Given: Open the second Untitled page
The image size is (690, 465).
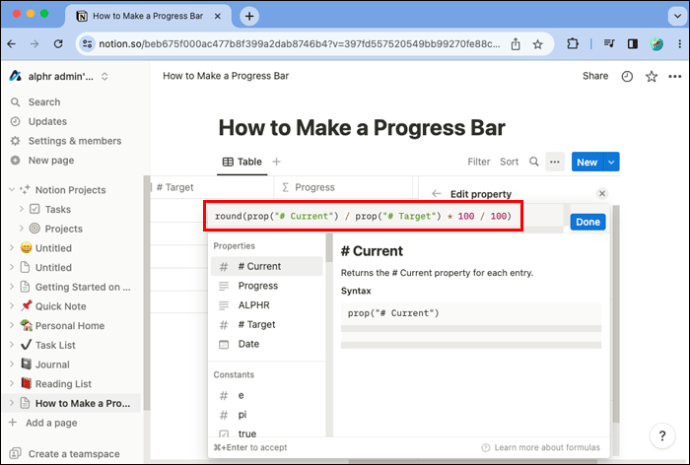Looking at the screenshot, I should pos(53,267).
